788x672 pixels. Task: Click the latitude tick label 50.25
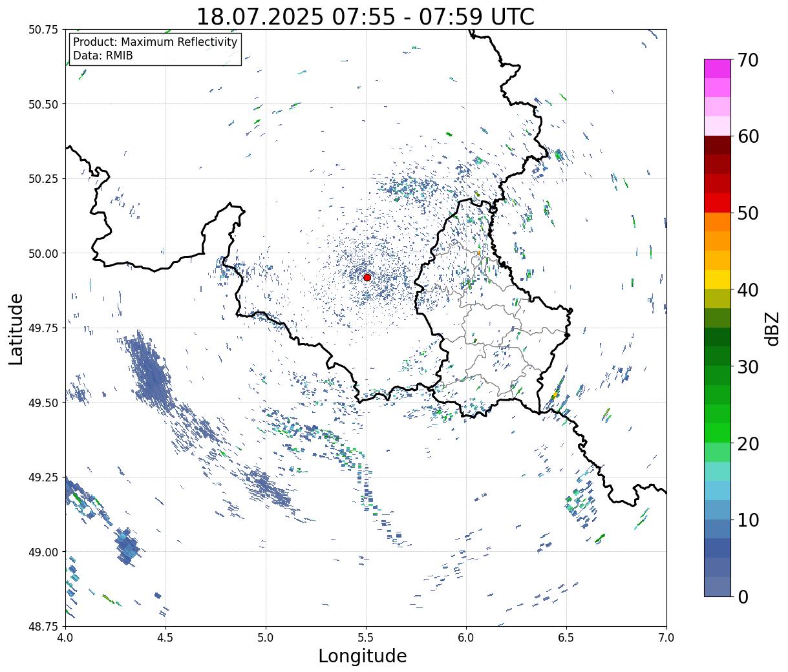pyautogui.click(x=43, y=179)
